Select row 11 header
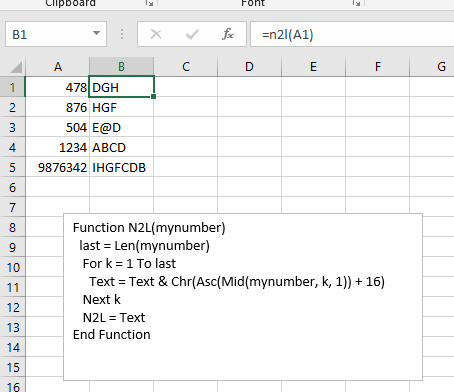Viewport: 454px width, 392px height. [12, 287]
